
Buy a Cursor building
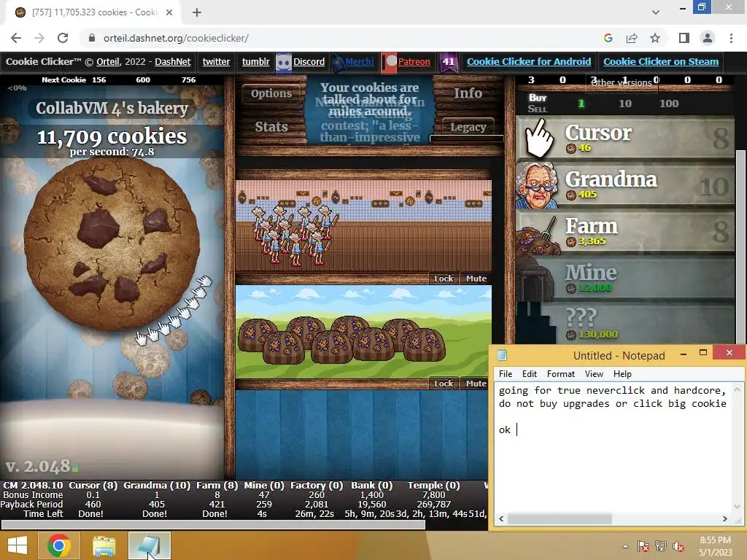click(x=625, y=138)
